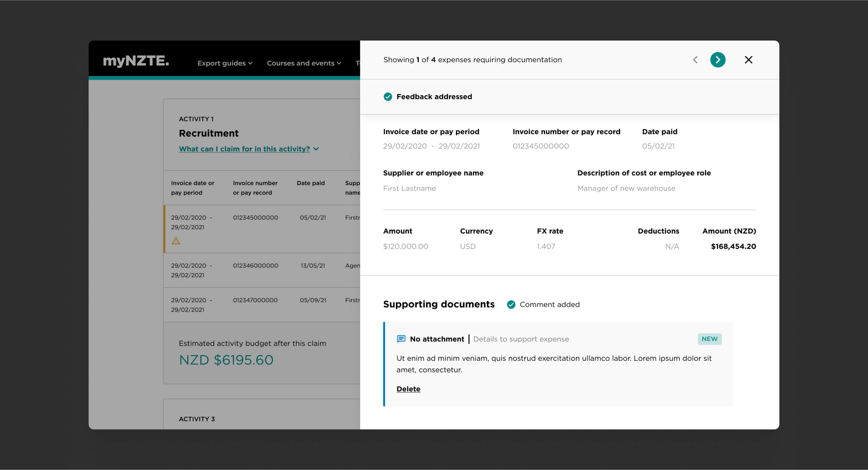The width and height of the screenshot is (868, 470).
Task: Click the supplier name First Lastname
Action: tap(409, 188)
